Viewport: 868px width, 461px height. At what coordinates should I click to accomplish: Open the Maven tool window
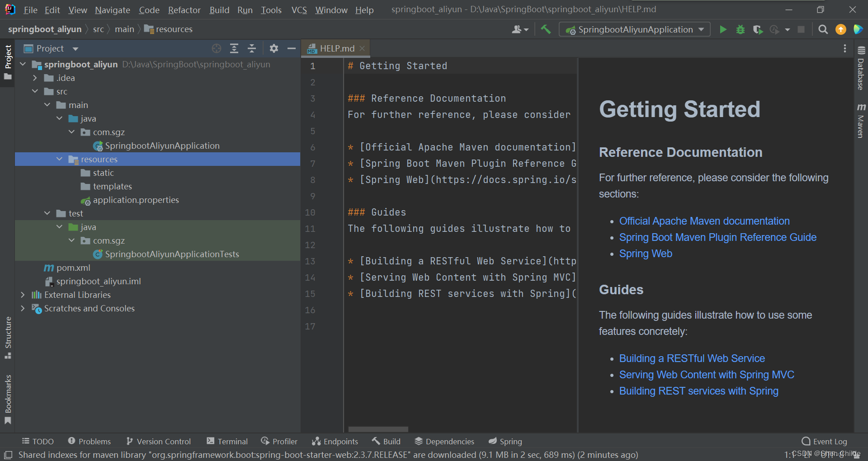(x=861, y=121)
